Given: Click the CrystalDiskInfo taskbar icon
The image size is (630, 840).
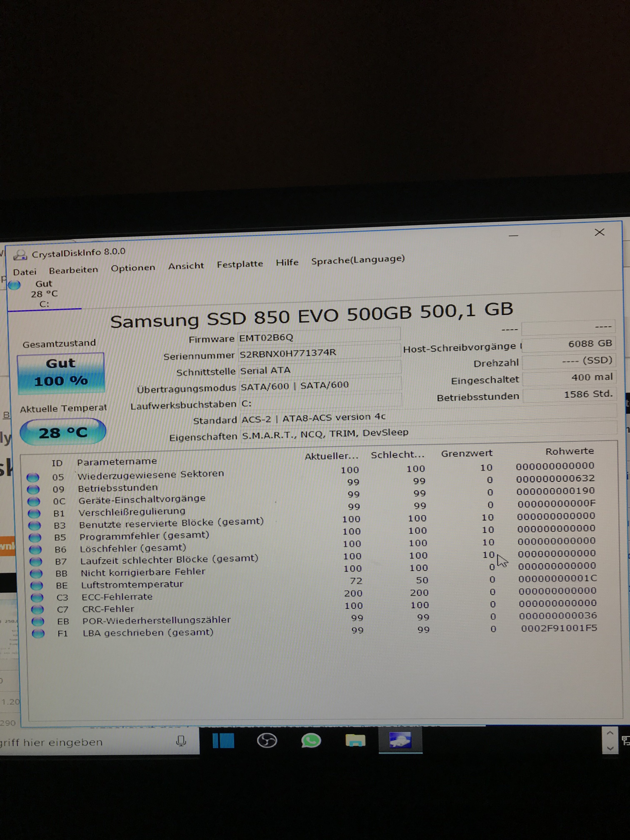Looking at the screenshot, I should (400, 740).
